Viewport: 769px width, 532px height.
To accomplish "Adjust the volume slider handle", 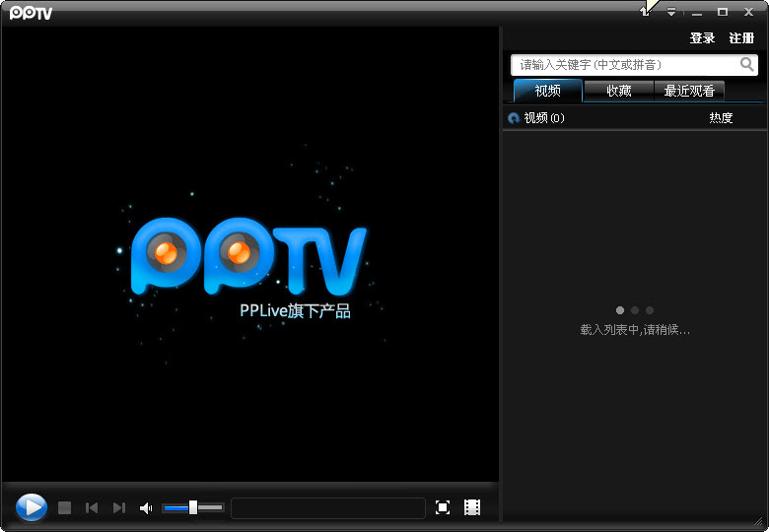I will point(193,507).
